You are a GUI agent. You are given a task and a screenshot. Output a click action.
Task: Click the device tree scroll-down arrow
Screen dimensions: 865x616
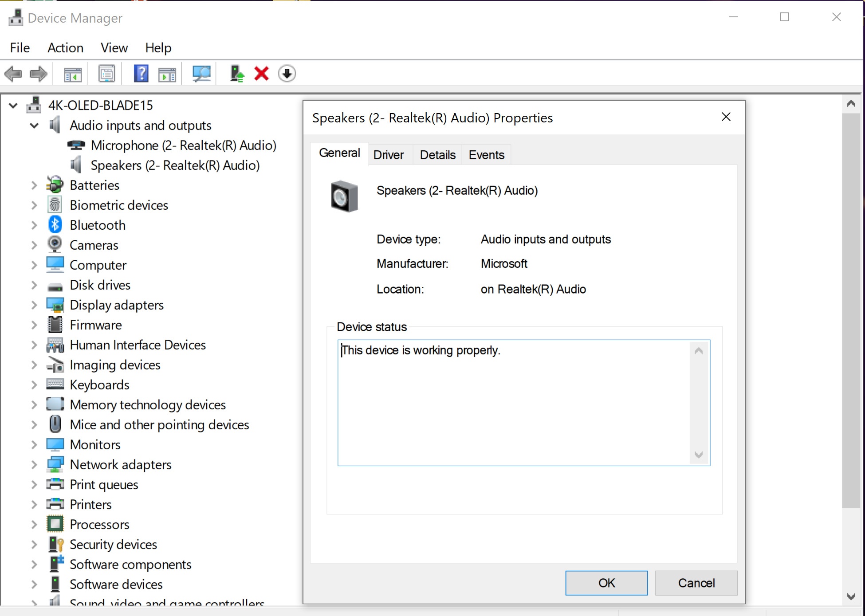tap(851, 596)
